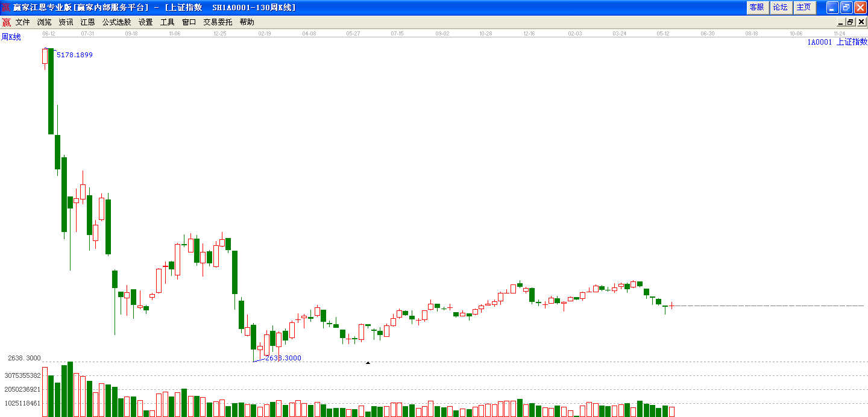Open the 窗口 menu
868x417 pixels.
coord(189,22)
